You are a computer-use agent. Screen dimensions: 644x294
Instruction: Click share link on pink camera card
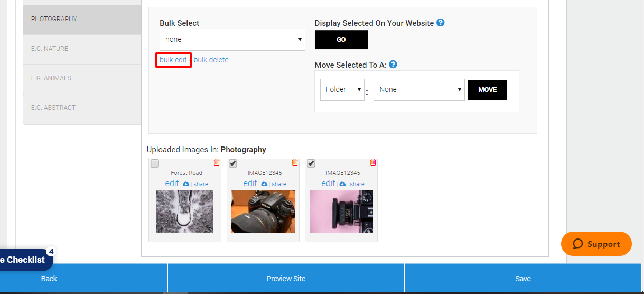click(x=357, y=184)
